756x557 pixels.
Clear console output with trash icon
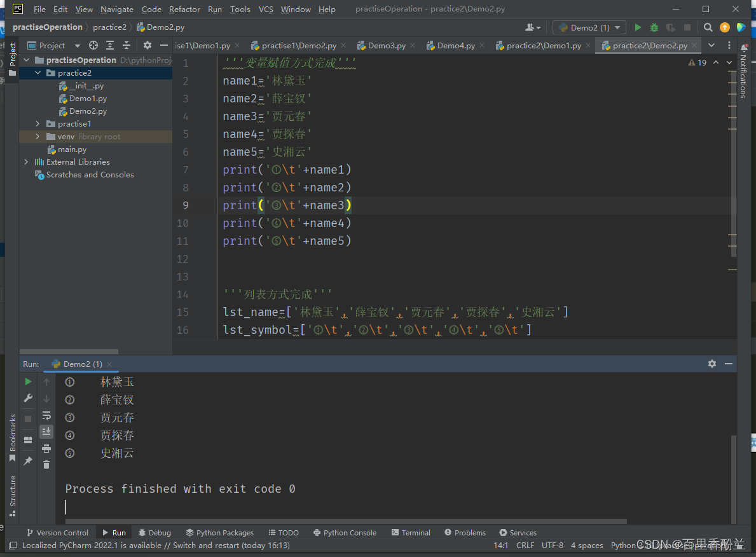pos(46,464)
